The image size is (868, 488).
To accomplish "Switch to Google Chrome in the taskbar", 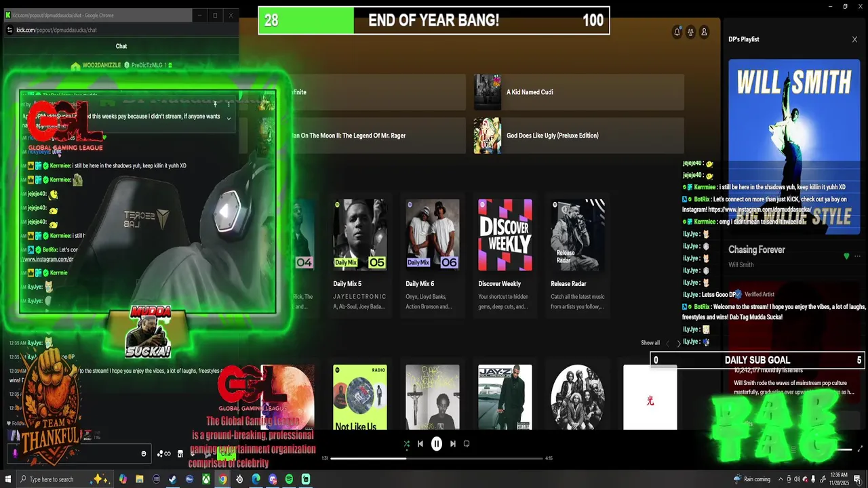I will [x=222, y=479].
